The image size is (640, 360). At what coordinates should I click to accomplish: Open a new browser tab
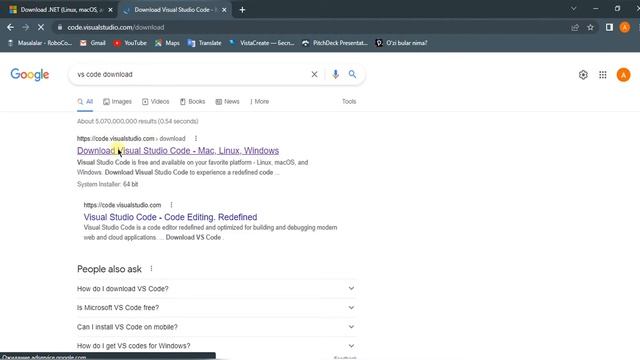(242, 10)
